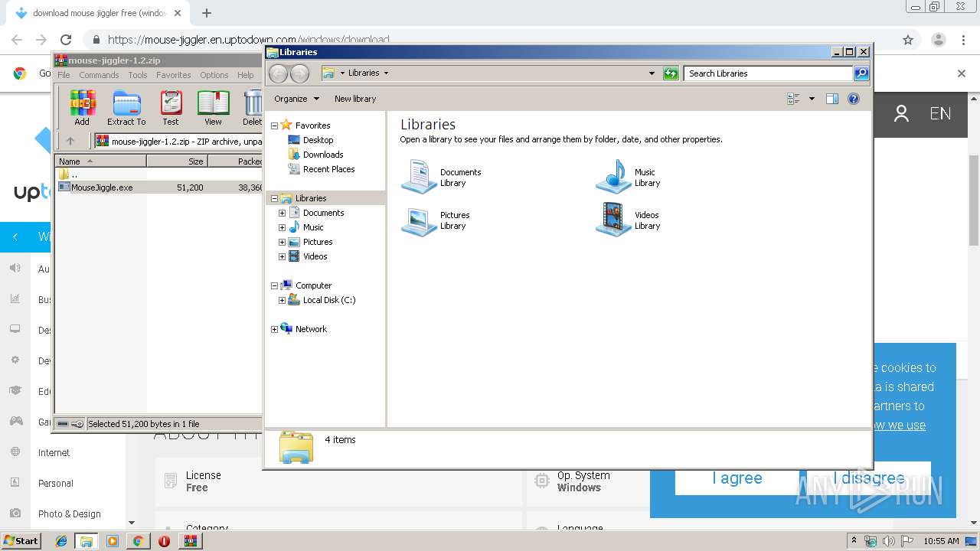Select Recent Places under Favorites
Viewport: 980px width, 551px height.
tap(328, 169)
